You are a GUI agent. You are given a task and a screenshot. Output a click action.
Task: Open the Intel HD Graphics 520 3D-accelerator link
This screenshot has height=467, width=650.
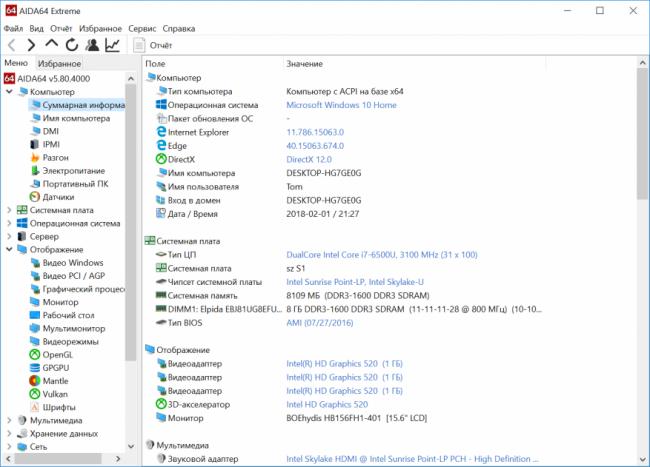tap(327, 404)
